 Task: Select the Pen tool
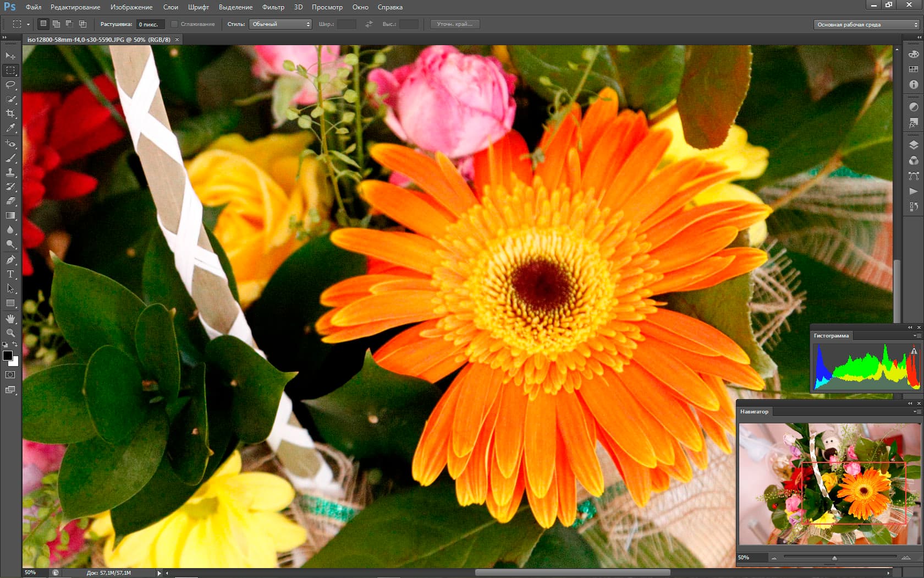[x=10, y=260]
